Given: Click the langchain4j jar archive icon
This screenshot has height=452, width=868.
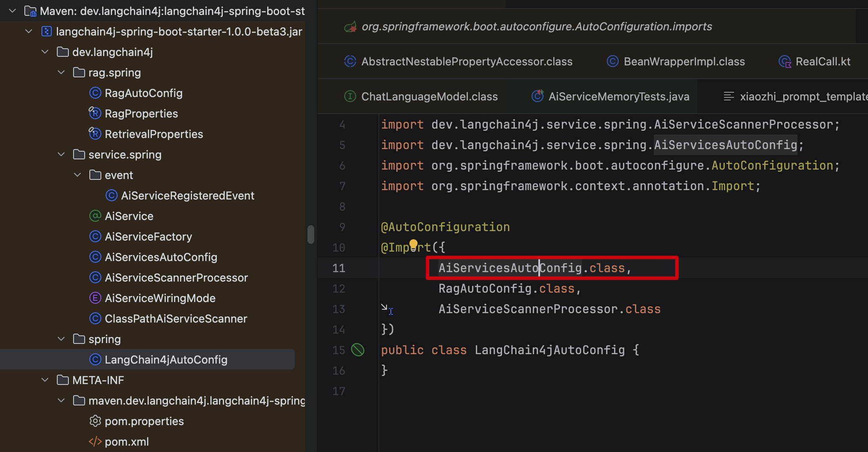Looking at the screenshot, I should pyautogui.click(x=46, y=31).
